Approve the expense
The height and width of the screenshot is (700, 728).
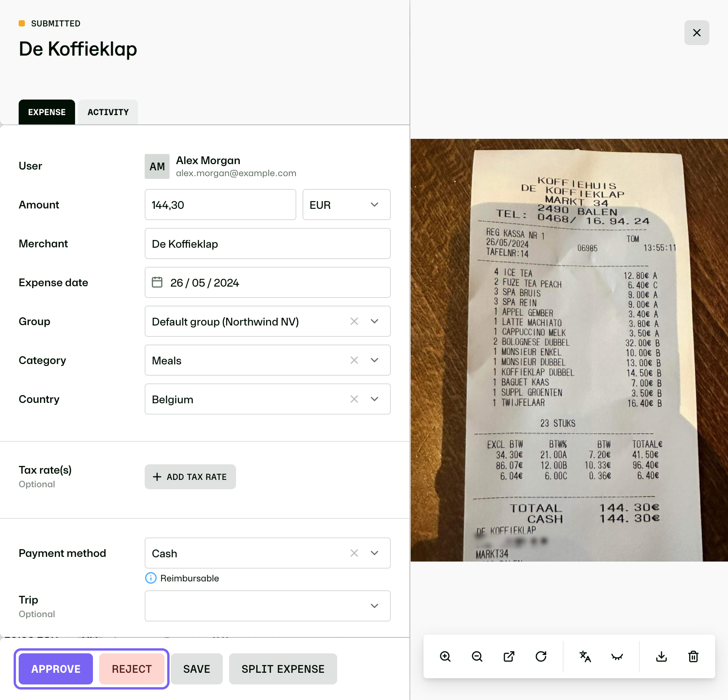56,669
